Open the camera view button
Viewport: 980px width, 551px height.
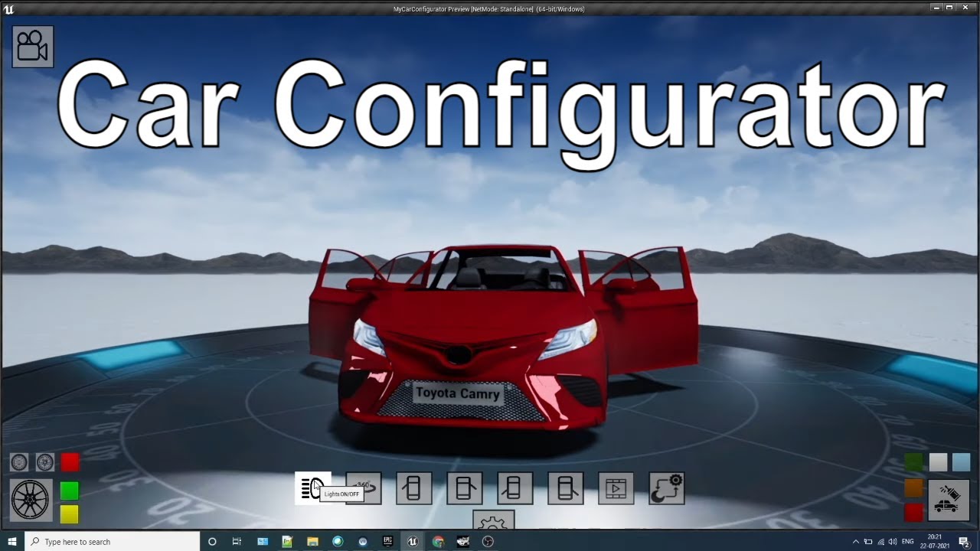[32, 47]
